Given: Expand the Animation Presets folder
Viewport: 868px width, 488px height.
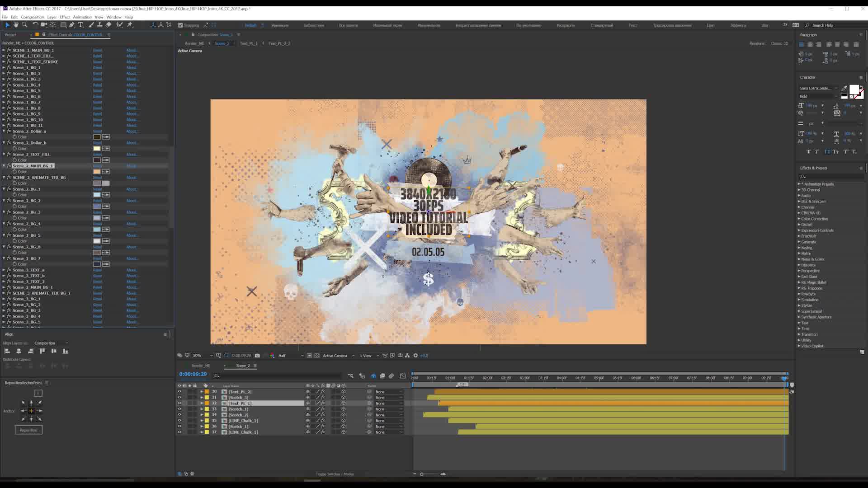Looking at the screenshot, I should (799, 184).
